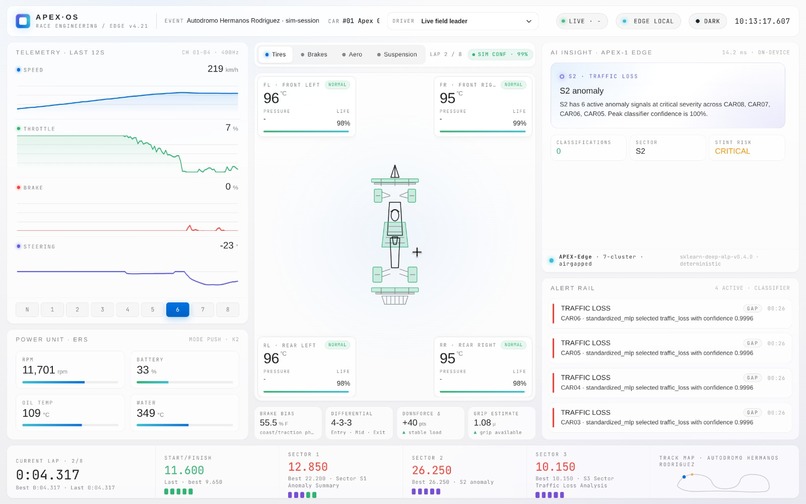Select the rear wing on the car diagram
The height and width of the screenshot is (504, 806).
(395, 291)
